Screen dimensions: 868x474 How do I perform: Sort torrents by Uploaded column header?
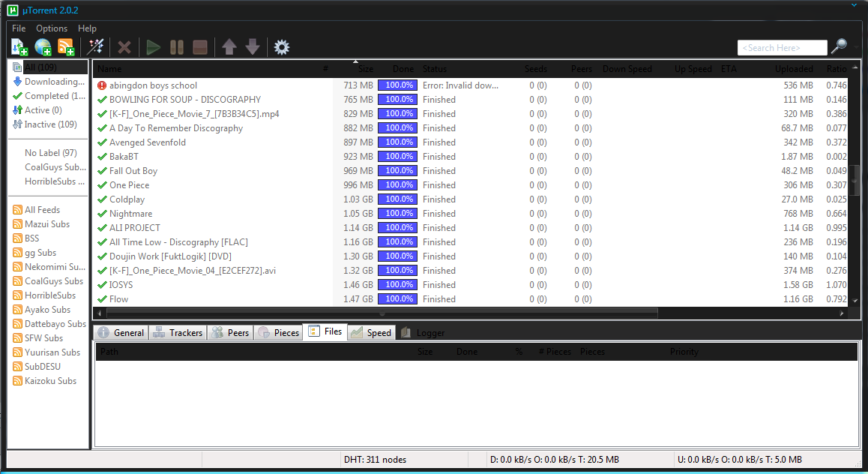click(x=794, y=69)
